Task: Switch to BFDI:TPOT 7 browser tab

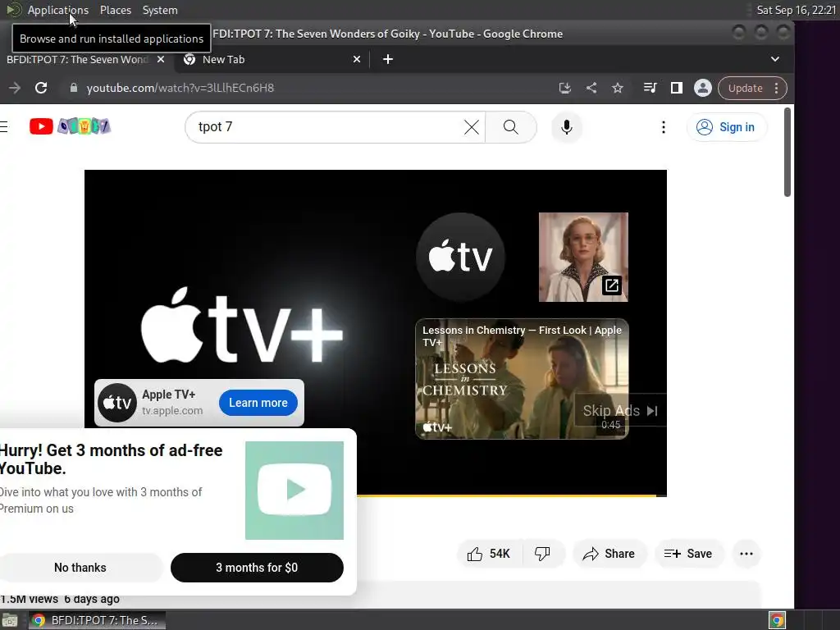Action: [78, 59]
